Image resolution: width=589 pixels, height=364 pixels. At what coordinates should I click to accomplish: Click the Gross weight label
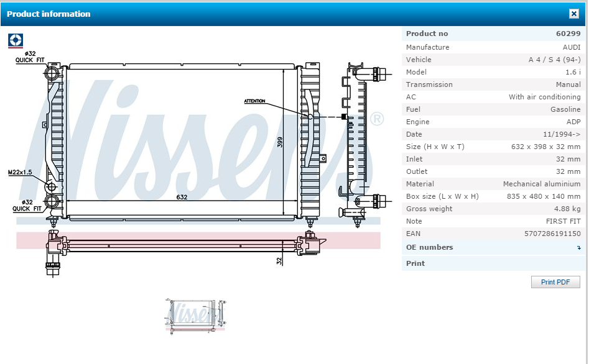[429, 209]
